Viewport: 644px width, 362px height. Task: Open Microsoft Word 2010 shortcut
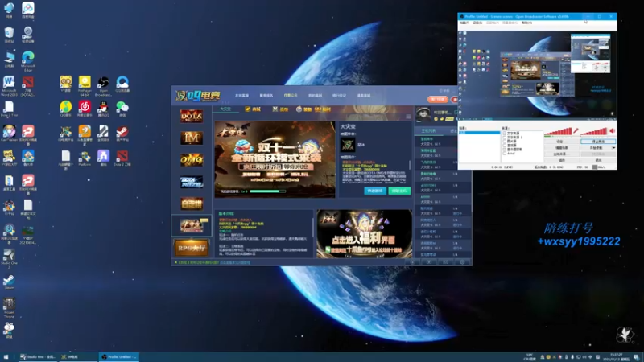tap(9, 85)
